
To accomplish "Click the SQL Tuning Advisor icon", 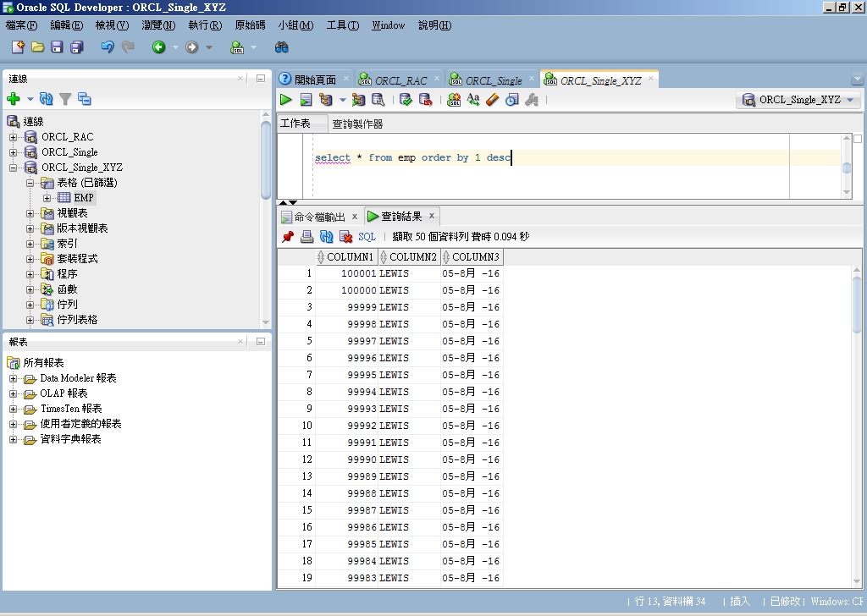I will pos(378,100).
